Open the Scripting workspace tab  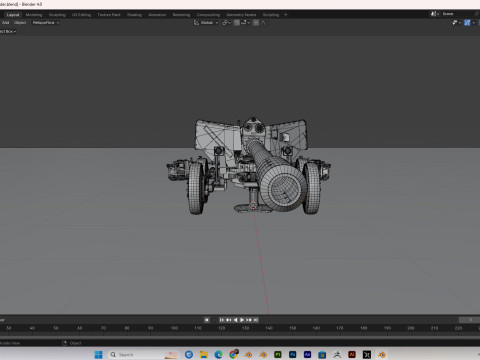(x=271, y=15)
